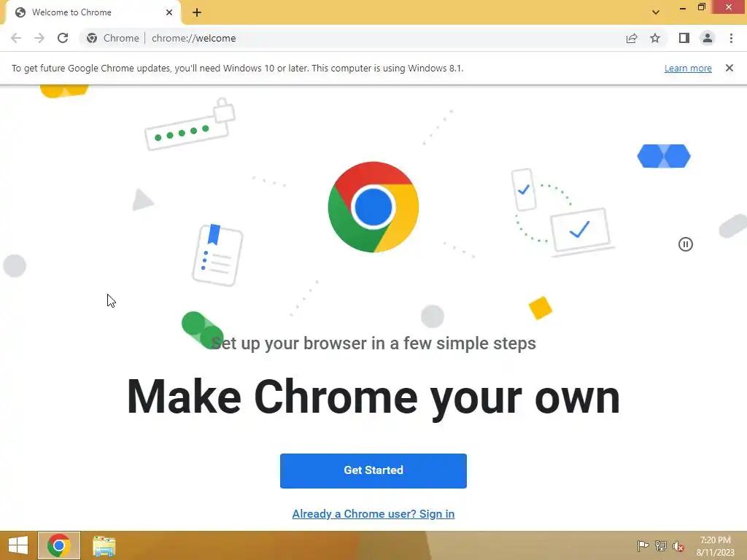This screenshot has height=560, width=747.
Task: Expand the tab search chevron
Action: pyautogui.click(x=656, y=12)
